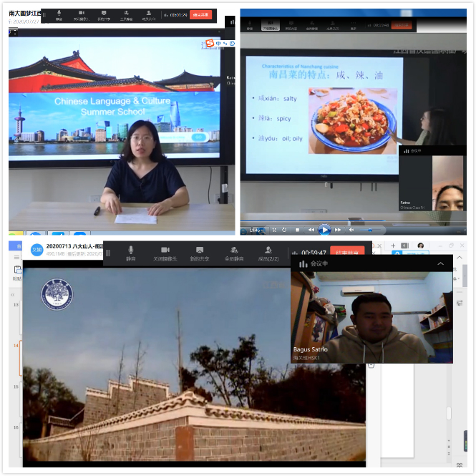Mute all members in bottom meeting toolbar
Screen dimensions: 476x476
coord(234,253)
